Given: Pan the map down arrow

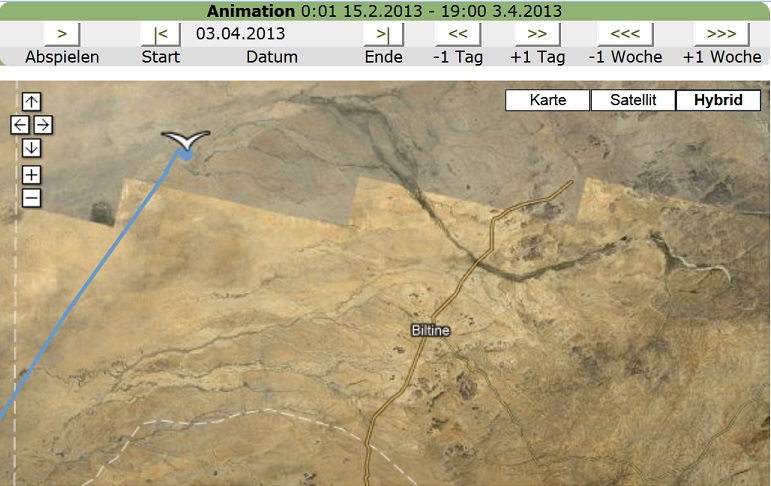Looking at the screenshot, I should pos(31,148).
